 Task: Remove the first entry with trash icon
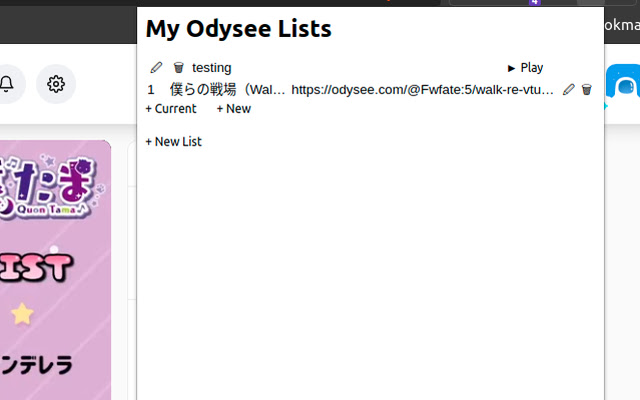point(587,89)
